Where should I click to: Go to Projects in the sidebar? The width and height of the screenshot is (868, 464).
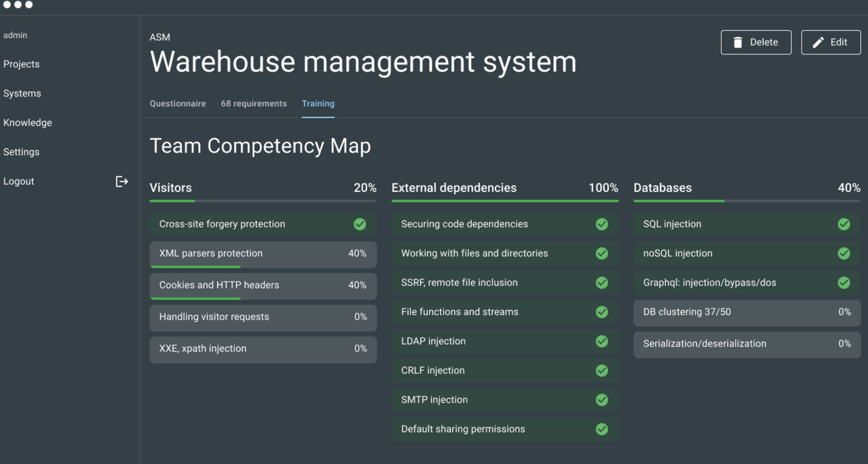pyautogui.click(x=21, y=64)
